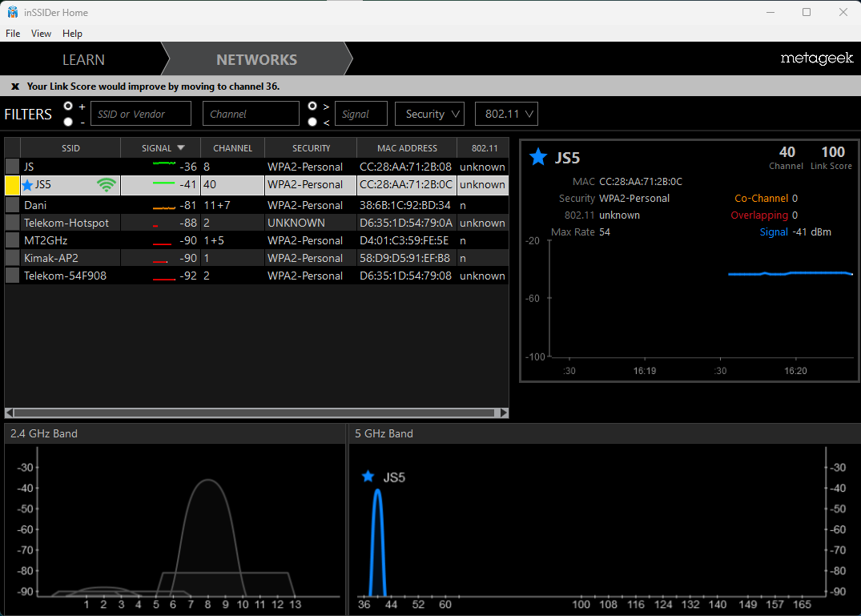
Task: Open the View menu
Action: pos(41,34)
